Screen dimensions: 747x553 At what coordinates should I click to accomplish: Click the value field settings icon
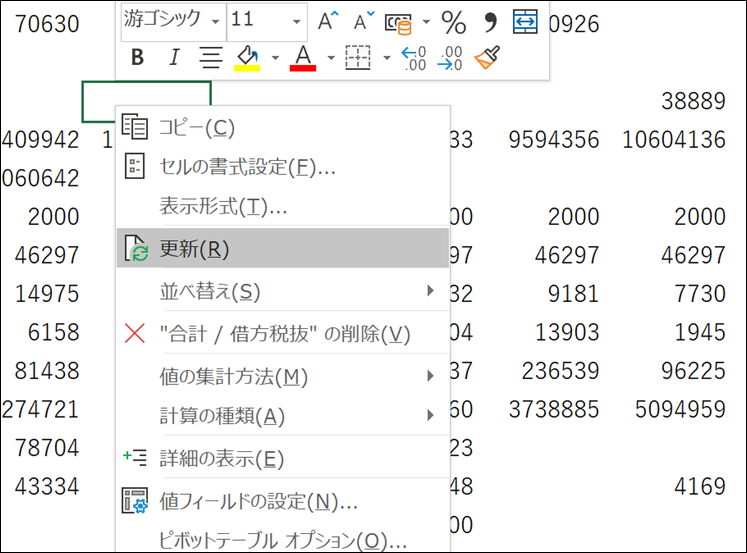[x=135, y=500]
